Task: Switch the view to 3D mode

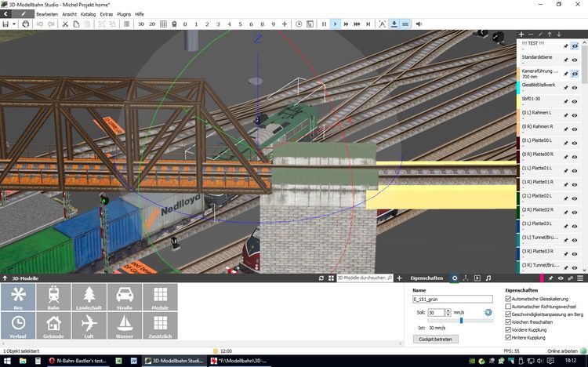Action: tap(141, 24)
